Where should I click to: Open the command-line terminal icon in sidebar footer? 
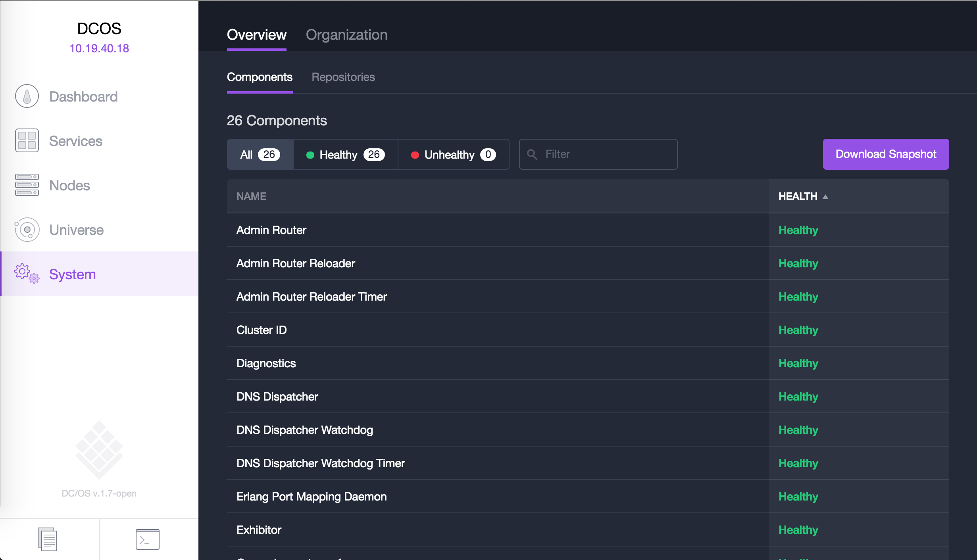pos(147,539)
